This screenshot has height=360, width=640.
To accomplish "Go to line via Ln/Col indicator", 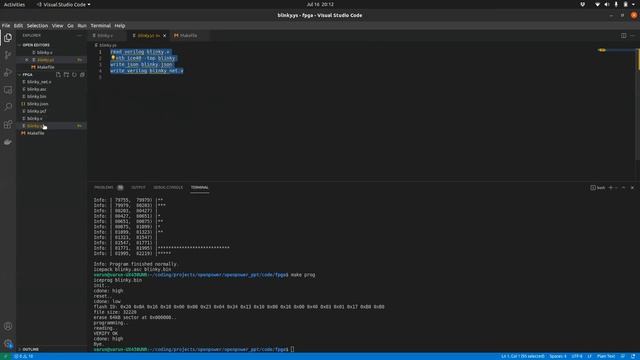I will pos(522,356).
